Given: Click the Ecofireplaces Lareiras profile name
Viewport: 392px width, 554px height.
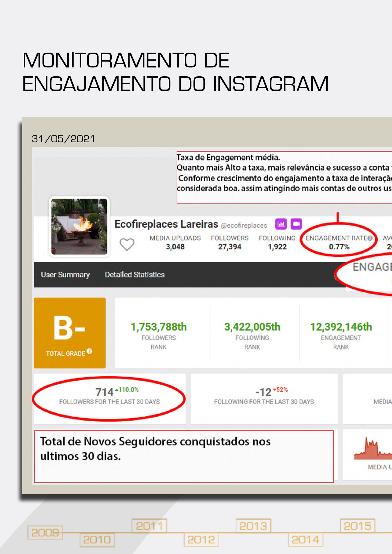Looking at the screenshot, I should pyautogui.click(x=166, y=224).
